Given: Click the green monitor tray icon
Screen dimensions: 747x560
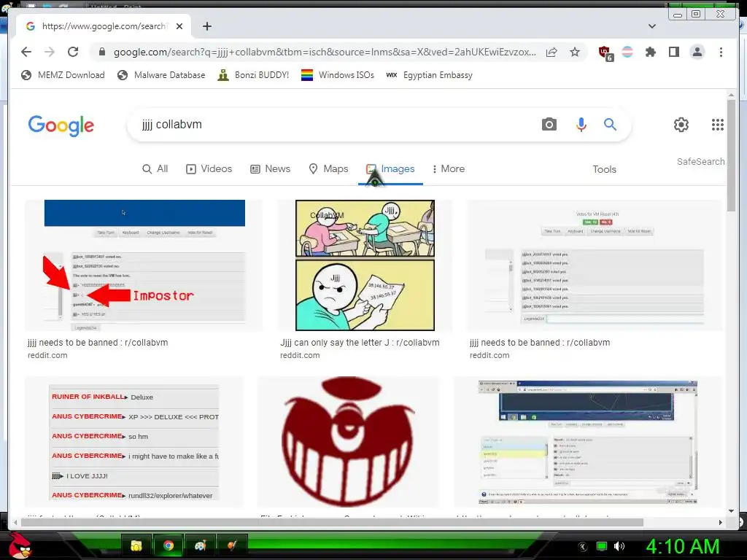Looking at the screenshot, I should tap(602, 546).
